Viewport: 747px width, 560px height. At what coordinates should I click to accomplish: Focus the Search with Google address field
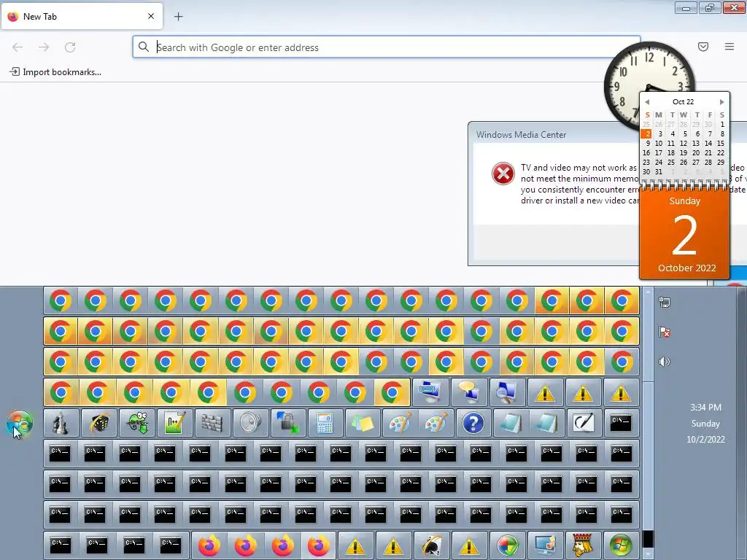coord(387,47)
